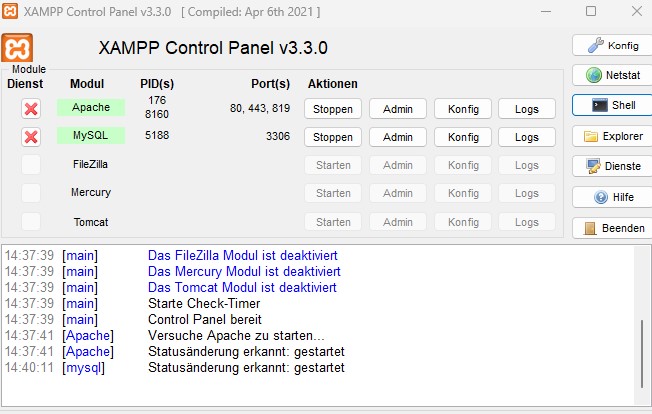Stop the Apache module with Stoppen

(333, 109)
